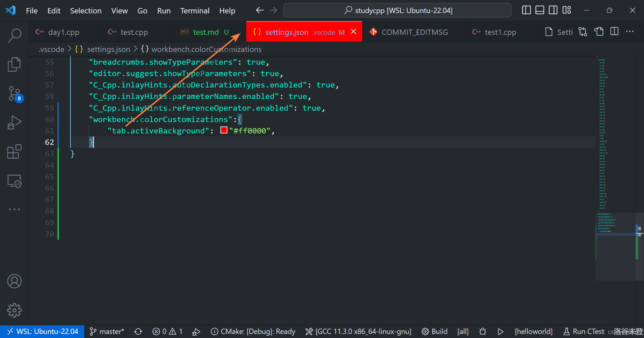Open the Search view in activity bar
Image resolution: width=644 pixels, height=338 pixels.
[14, 35]
